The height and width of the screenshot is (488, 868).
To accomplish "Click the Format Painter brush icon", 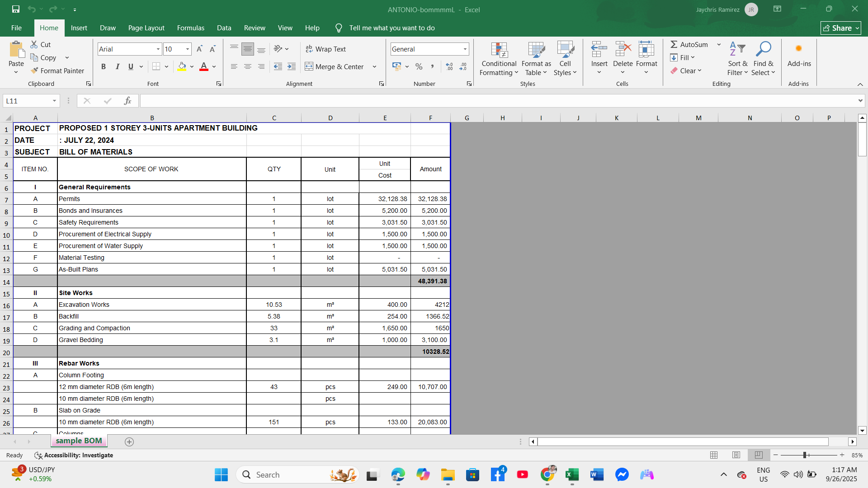I will pos(35,71).
